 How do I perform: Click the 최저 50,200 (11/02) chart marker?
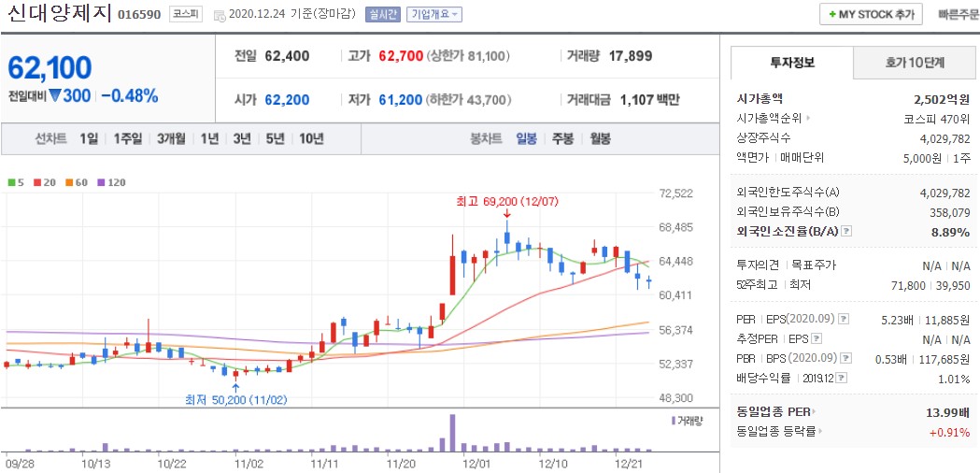(235, 399)
